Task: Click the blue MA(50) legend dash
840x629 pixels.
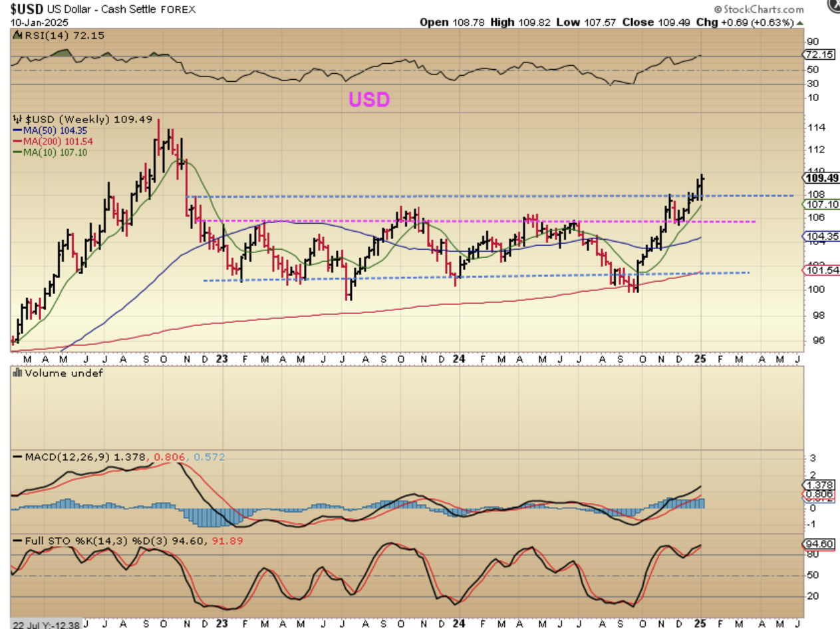Action: point(16,131)
